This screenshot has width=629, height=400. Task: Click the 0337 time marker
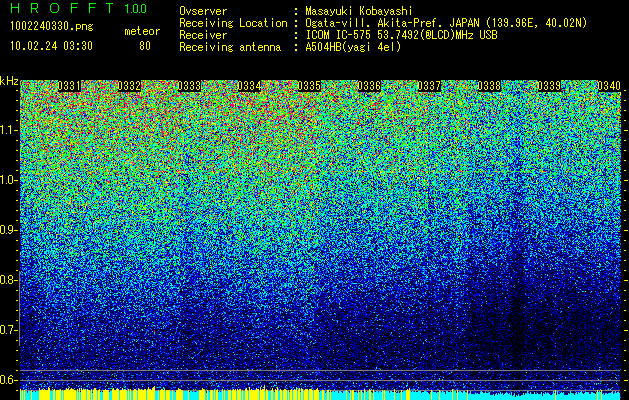click(429, 86)
